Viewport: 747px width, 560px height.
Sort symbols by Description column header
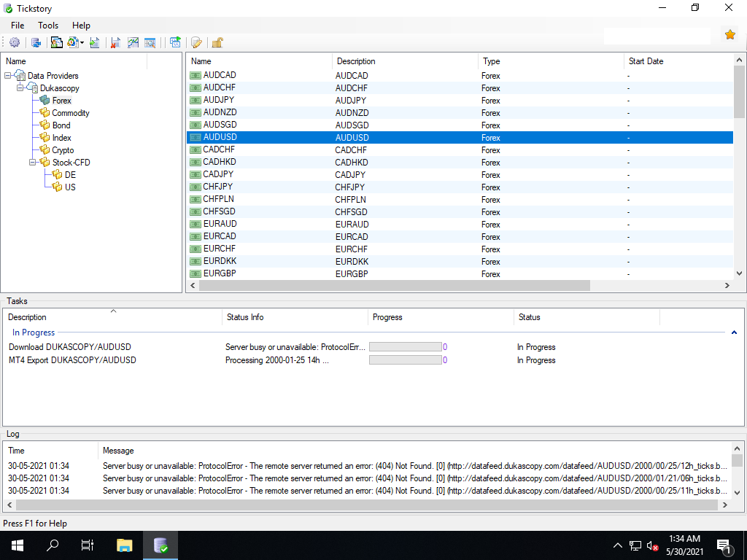tap(405, 61)
